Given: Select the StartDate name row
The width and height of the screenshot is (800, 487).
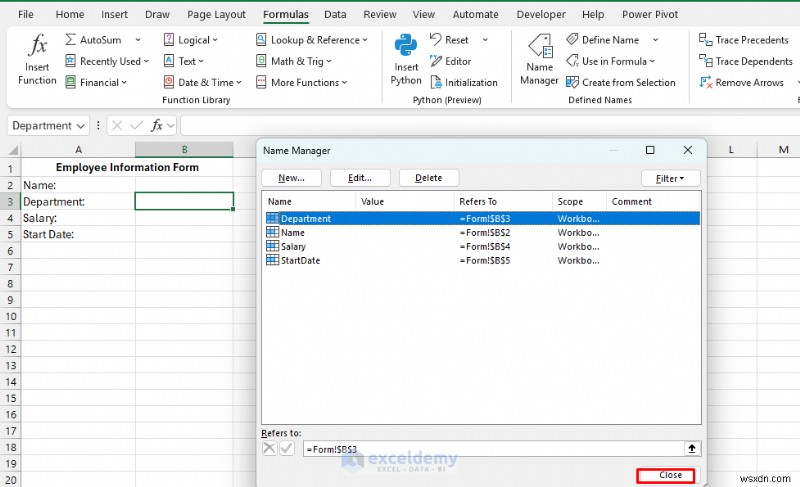Looking at the screenshot, I should click(x=482, y=260).
